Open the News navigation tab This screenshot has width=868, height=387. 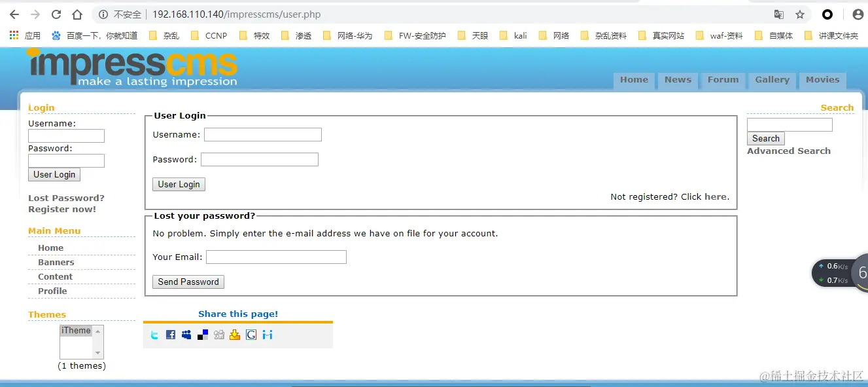pos(678,80)
